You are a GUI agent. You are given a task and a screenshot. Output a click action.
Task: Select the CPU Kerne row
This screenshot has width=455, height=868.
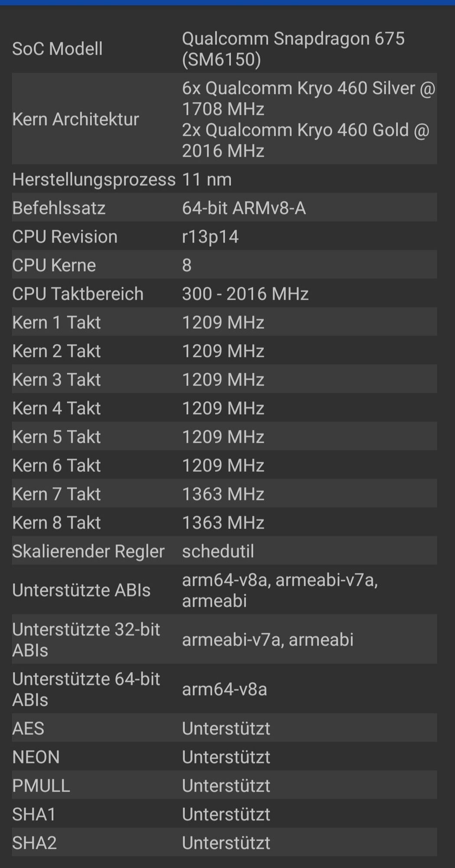coord(53,265)
